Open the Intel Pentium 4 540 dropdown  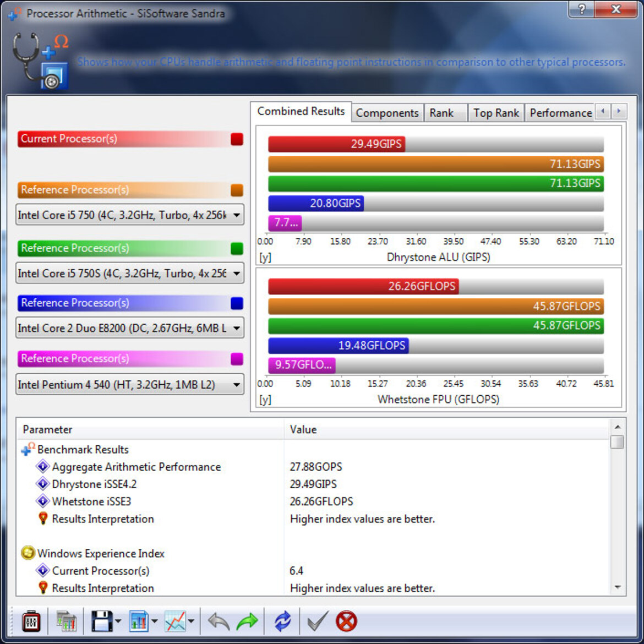pyautogui.click(x=130, y=384)
